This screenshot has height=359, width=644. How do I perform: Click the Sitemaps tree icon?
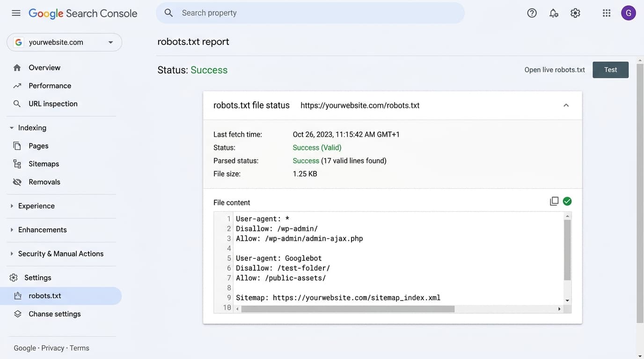tap(17, 164)
